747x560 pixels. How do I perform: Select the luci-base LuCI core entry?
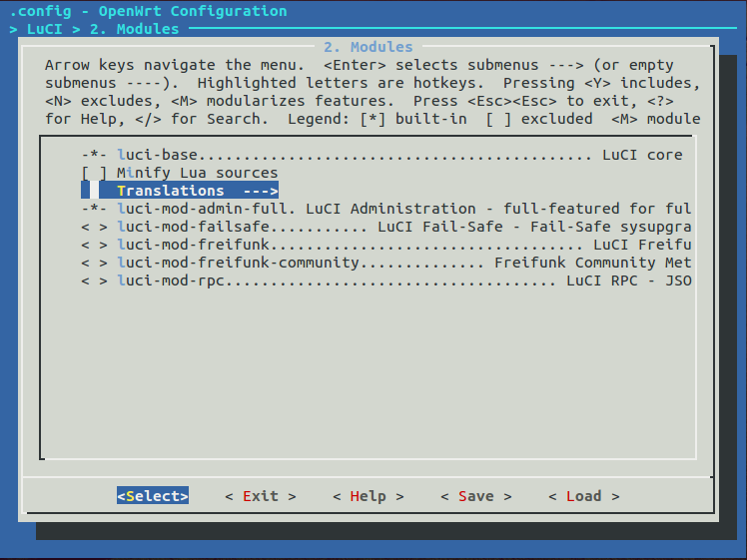(381, 155)
